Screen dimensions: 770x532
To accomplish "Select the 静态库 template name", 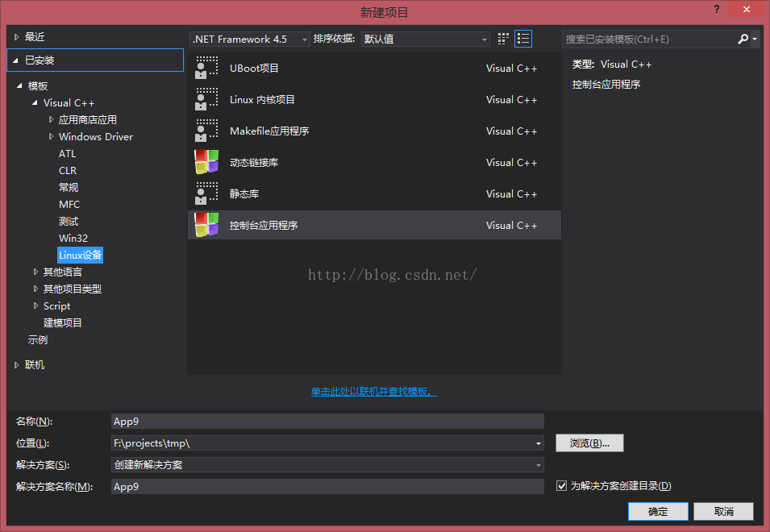I will [244, 193].
